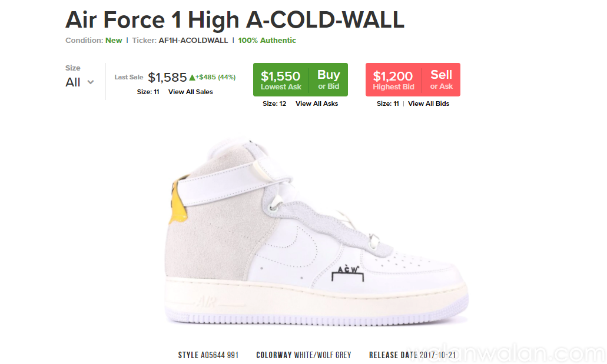The height and width of the screenshot is (364, 607).
Task: Open the Size All dropdown chevron
Action: (91, 82)
